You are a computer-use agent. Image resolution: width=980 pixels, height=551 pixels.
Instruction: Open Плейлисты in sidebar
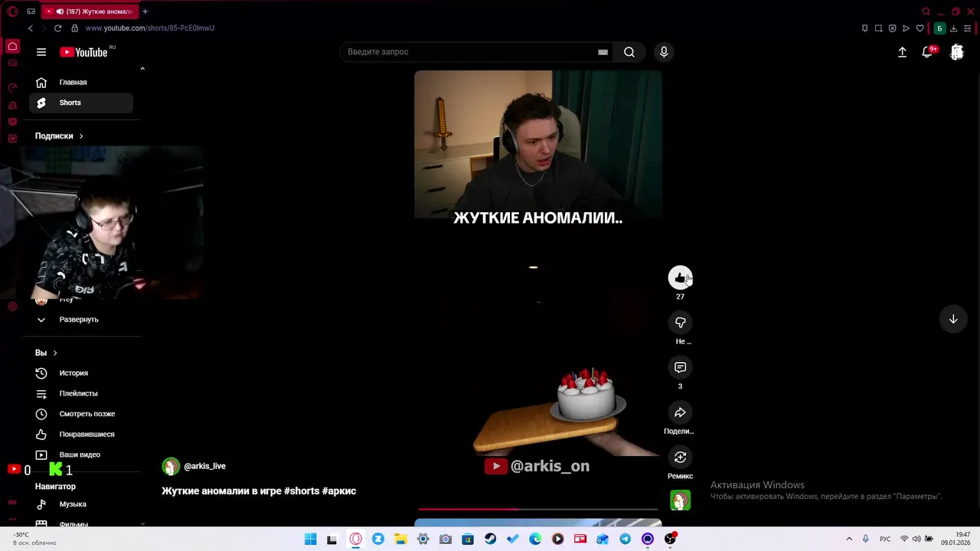(x=81, y=393)
